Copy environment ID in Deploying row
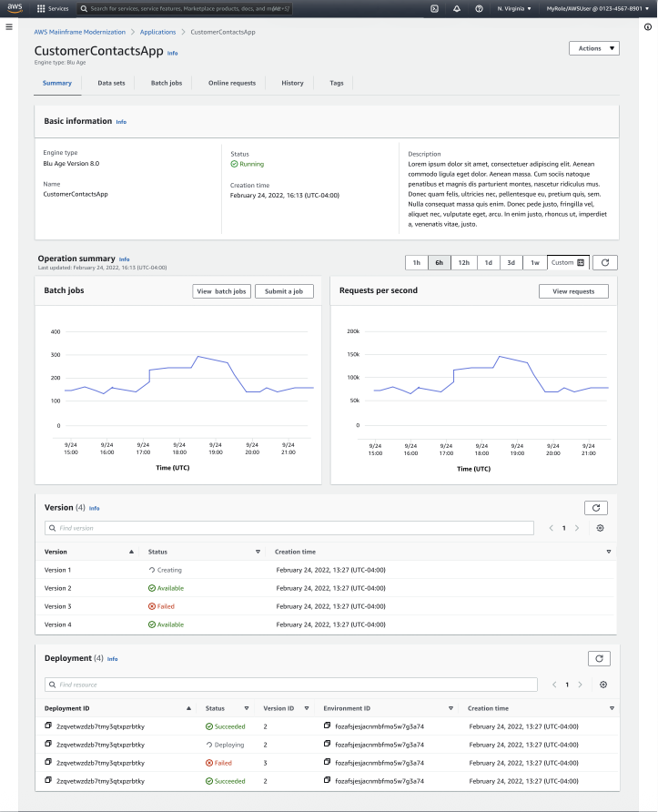This screenshot has width=658, height=812. click(328, 744)
